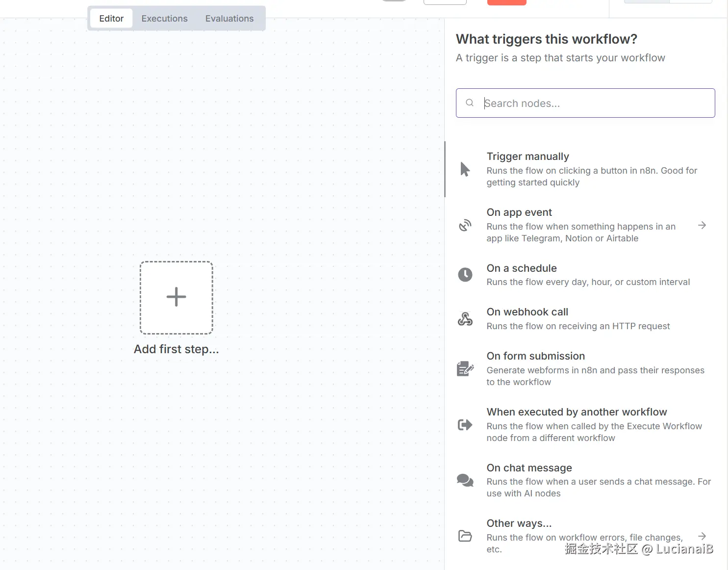The width and height of the screenshot is (728, 570).
Task: Click the form submission pencil icon
Action: click(x=465, y=369)
